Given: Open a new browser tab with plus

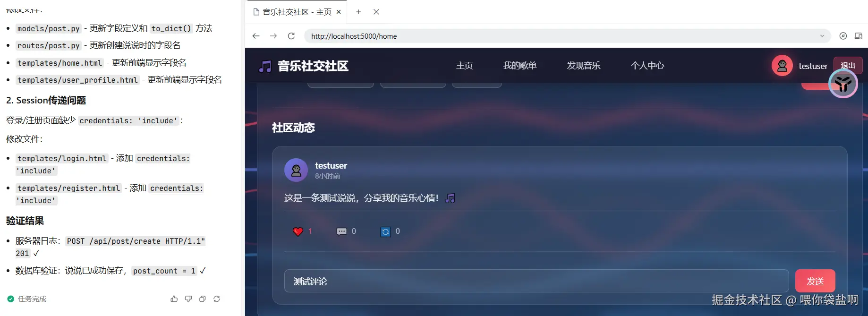Looking at the screenshot, I should (358, 12).
